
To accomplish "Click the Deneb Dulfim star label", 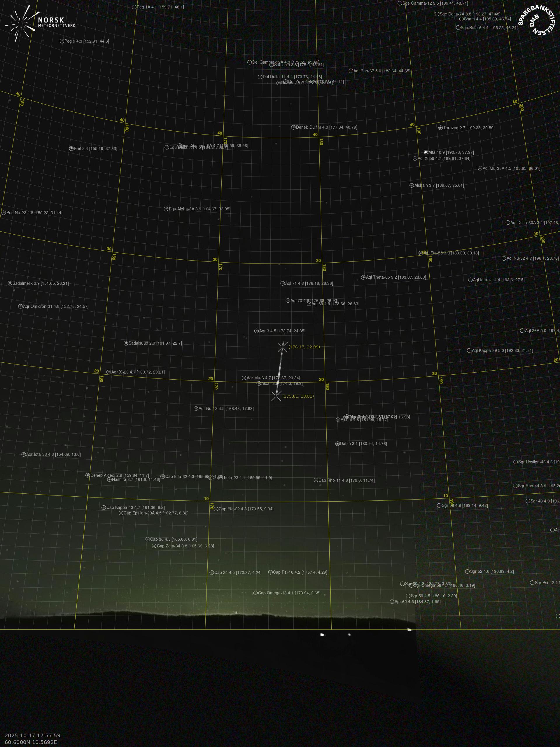I will coord(326,127).
